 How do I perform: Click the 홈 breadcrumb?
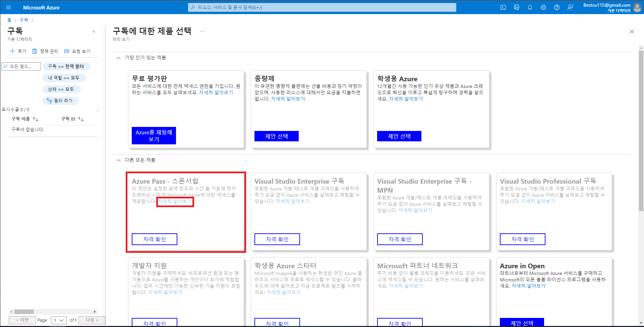9,20
